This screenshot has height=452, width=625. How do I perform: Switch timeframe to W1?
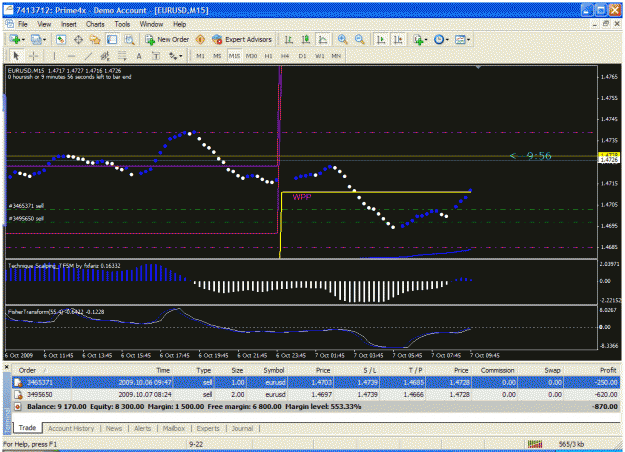pyautogui.click(x=320, y=56)
